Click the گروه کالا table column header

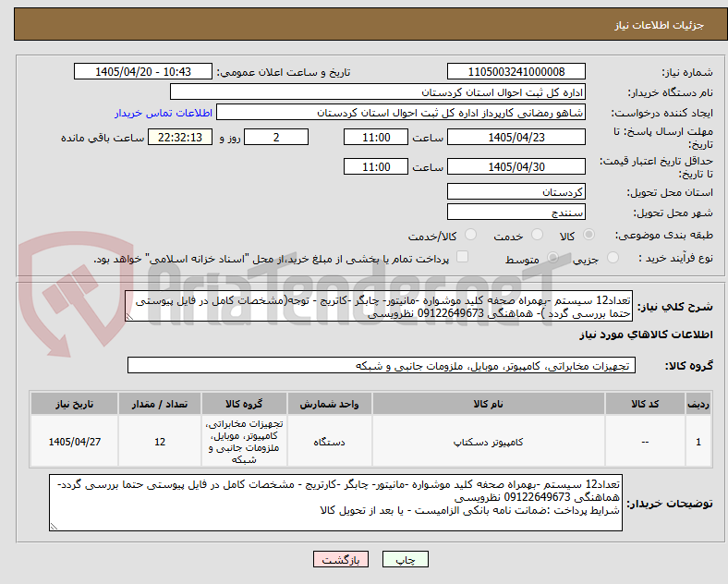tap(244, 404)
